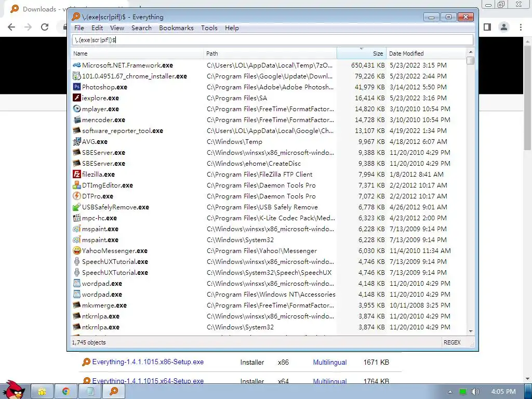
Task: Click the Everything taskbar icon
Action: click(x=114, y=392)
